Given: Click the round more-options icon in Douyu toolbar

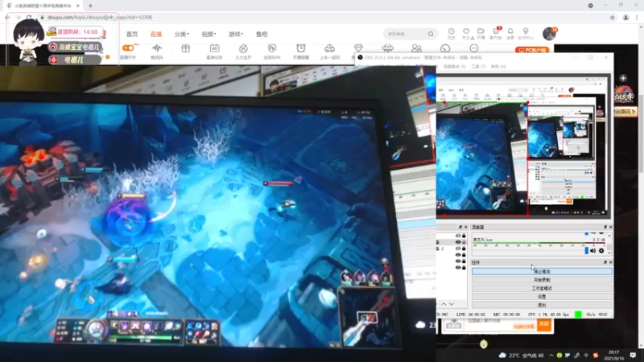Looking at the screenshot, I should 474,48.
